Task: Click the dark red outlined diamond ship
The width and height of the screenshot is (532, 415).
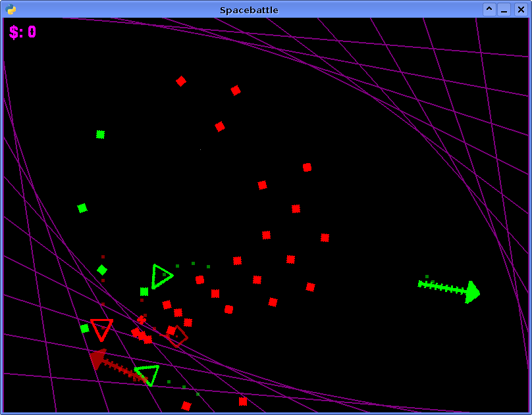Action: (178, 336)
